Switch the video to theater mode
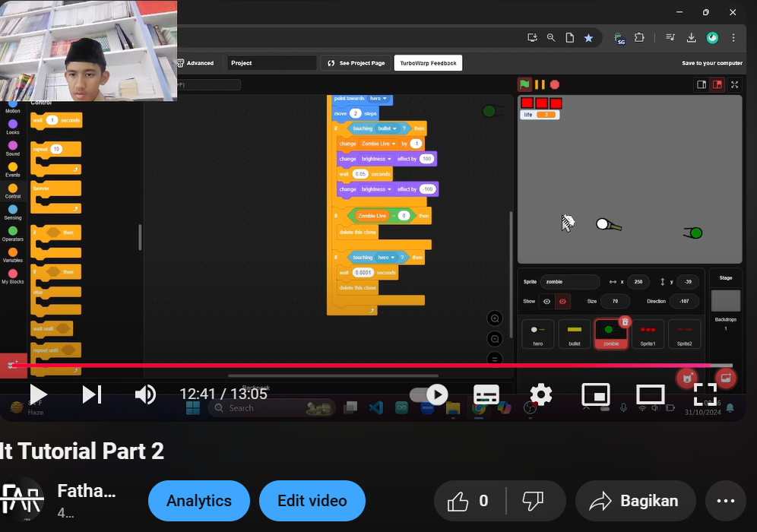Screen dimensions: 757x532 (650, 394)
